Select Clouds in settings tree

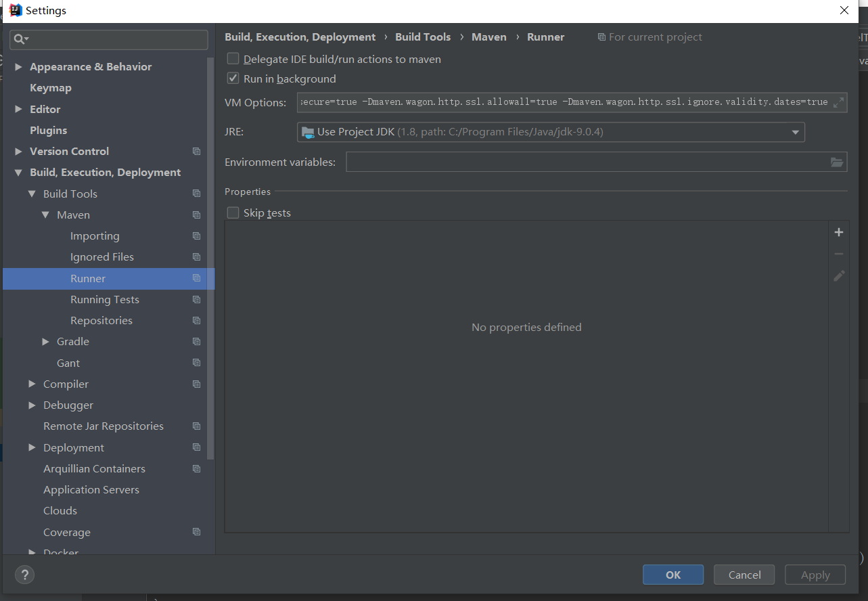click(x=60, y=511)
